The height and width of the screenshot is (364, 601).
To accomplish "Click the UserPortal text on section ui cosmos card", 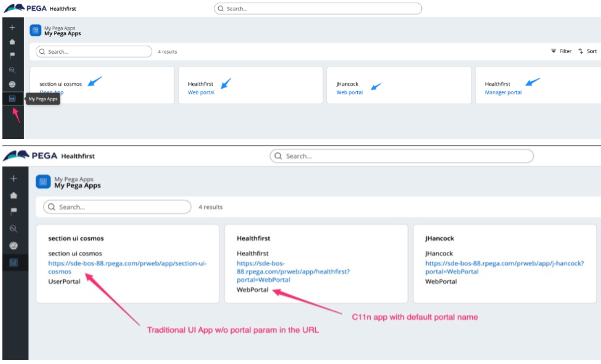I will (64, 281).
